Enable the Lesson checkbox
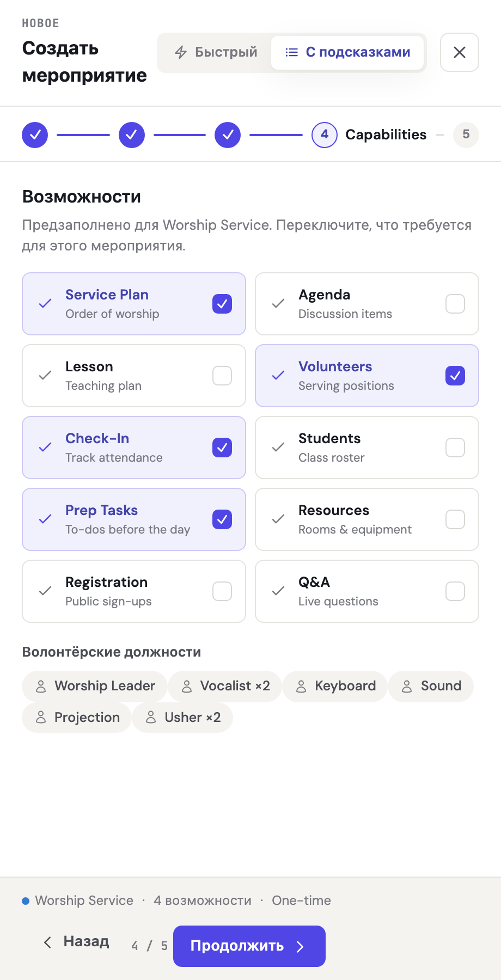Image resolution: width=501 pixels, height=980 pixels. click(222, 376)
